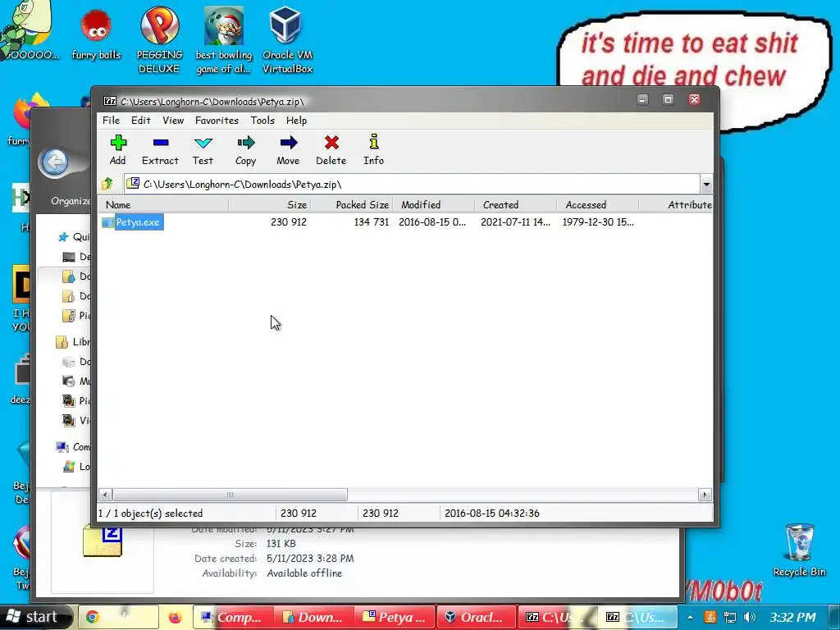Viewport: 840px width, 630px height.
Task: Run Test on the archive
Action: 203,149
